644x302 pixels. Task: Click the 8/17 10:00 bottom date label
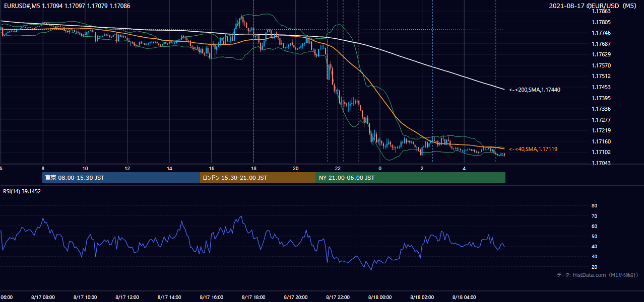coord(85,297)
